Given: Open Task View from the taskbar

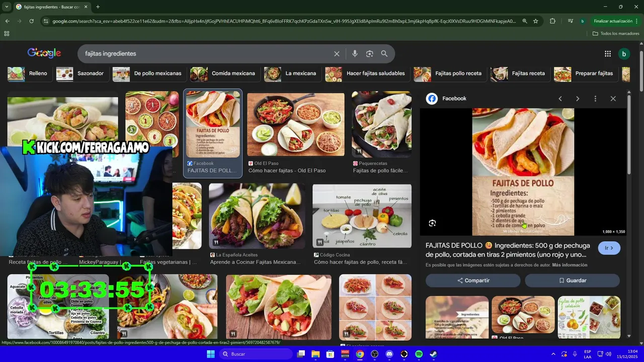Looking at the screenshot, I should pyautogui.click(x=301, y=354).
